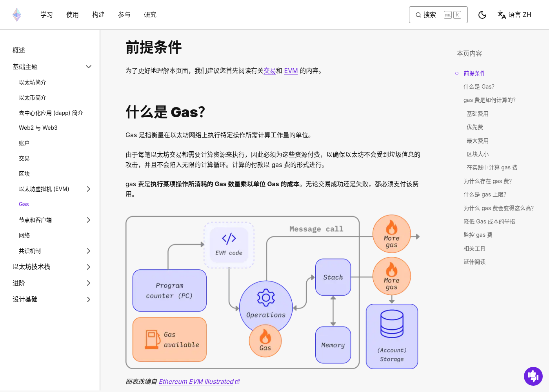The height and width of the screenshot is (392, 549).
Task: Open 去中心化应用 (dapp) 简介 page
Action: point(51,113)
